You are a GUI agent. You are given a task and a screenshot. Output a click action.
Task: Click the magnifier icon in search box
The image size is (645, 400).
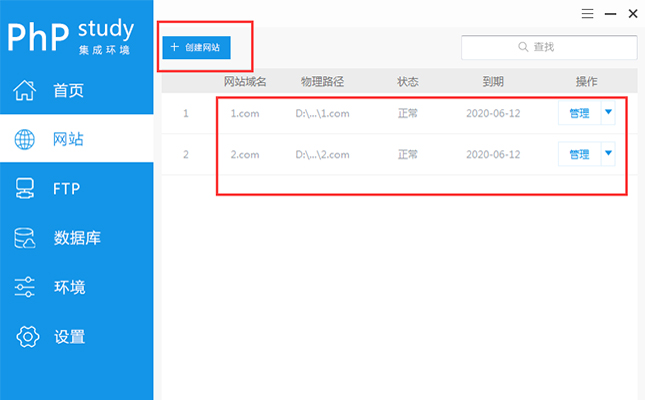coord(523,47)
